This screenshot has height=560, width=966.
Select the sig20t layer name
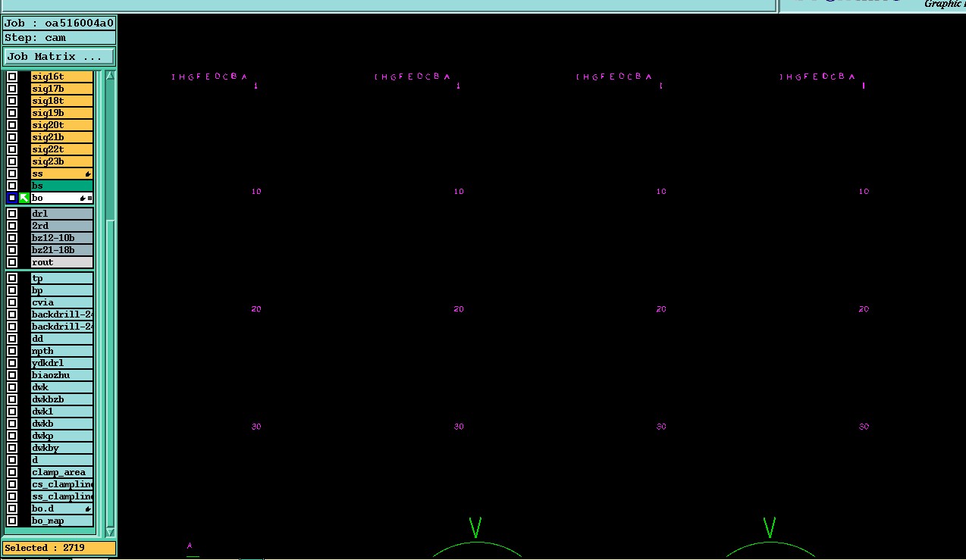[62, 125]
